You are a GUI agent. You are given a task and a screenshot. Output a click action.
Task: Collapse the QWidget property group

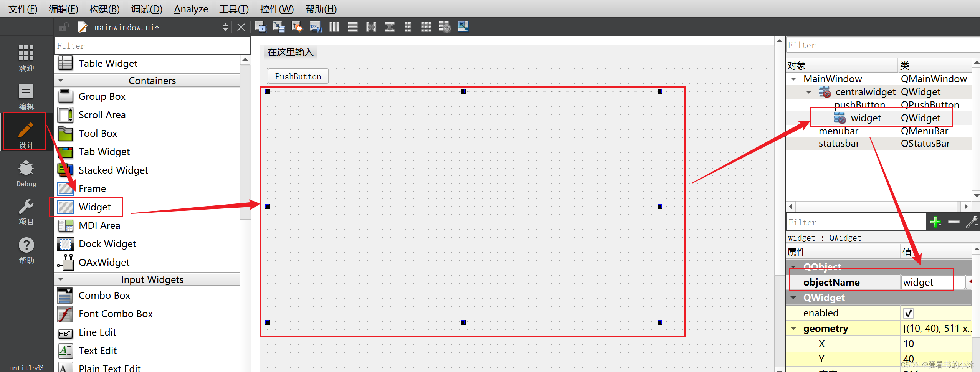tap(793, 298)
